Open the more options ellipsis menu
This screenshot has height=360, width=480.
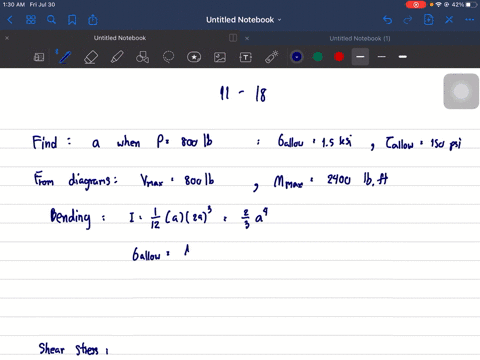click(470, 20)
